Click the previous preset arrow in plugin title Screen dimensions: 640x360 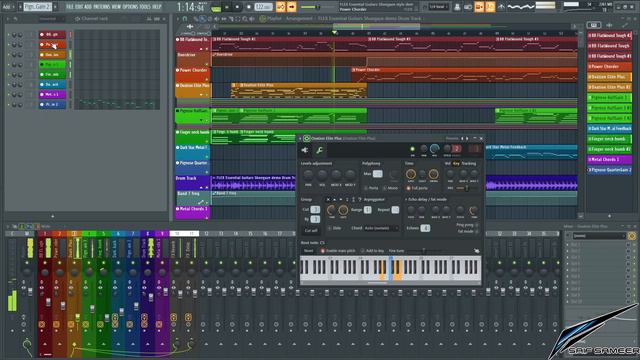[462, 139]
